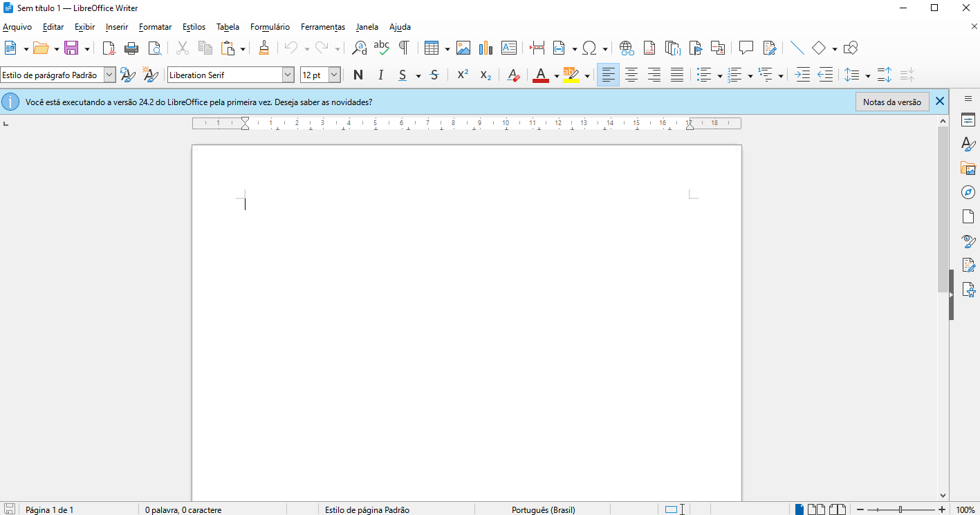Redo with the curved arrow icon
This screenshot has width=980, height=515.
click(322, 48)
